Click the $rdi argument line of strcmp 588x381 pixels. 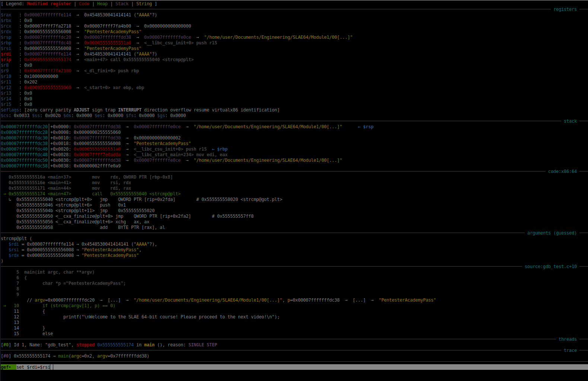click(x=83, y=244)
